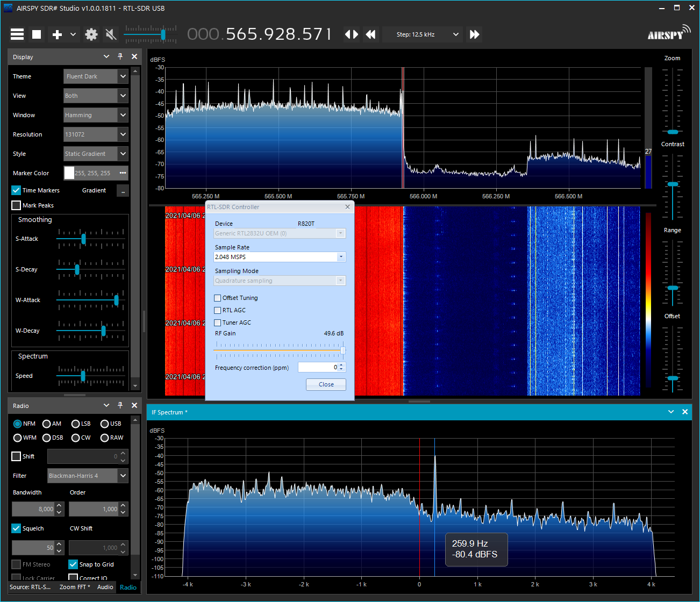
Task: Enable the Offset Tuning checkbox
Action: point(218,298)
